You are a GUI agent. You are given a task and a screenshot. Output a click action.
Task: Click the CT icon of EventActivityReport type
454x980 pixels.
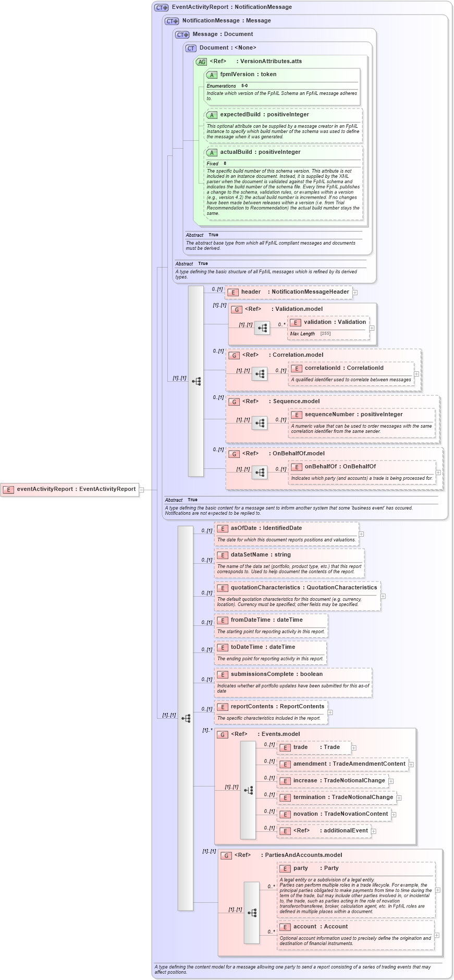pyautogui.click(x=162, y=7)
